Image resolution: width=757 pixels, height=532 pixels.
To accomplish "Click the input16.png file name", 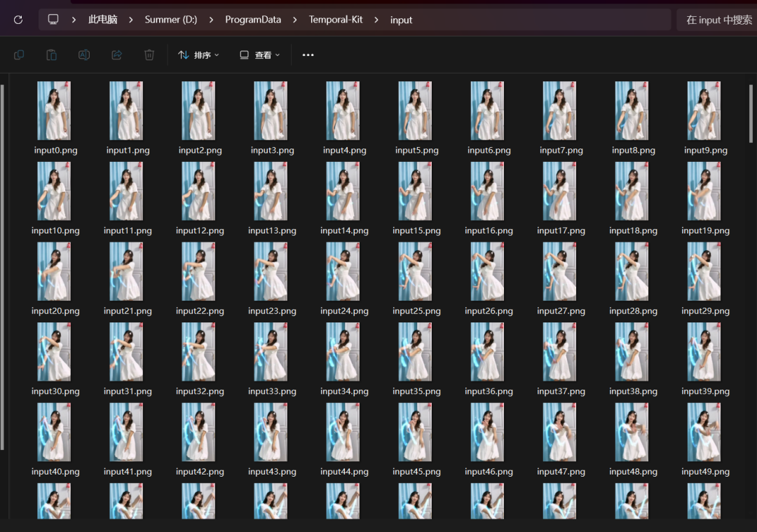I will 489,231.
